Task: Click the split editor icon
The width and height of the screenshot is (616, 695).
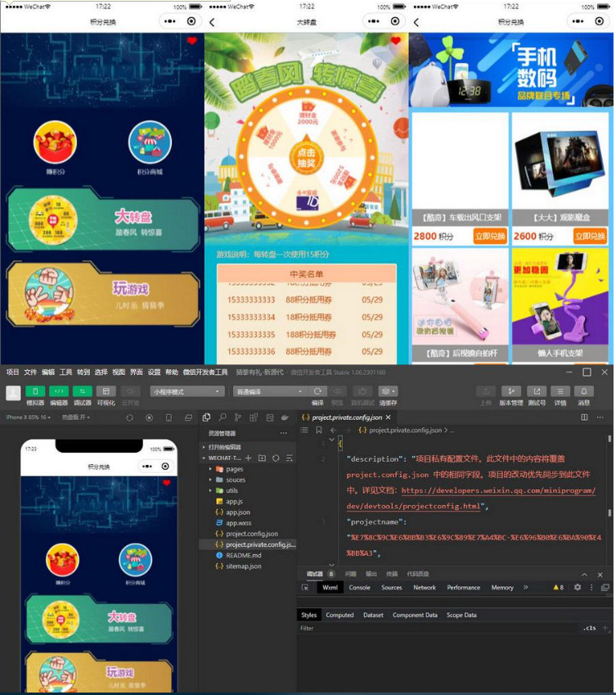Action: 584,417
